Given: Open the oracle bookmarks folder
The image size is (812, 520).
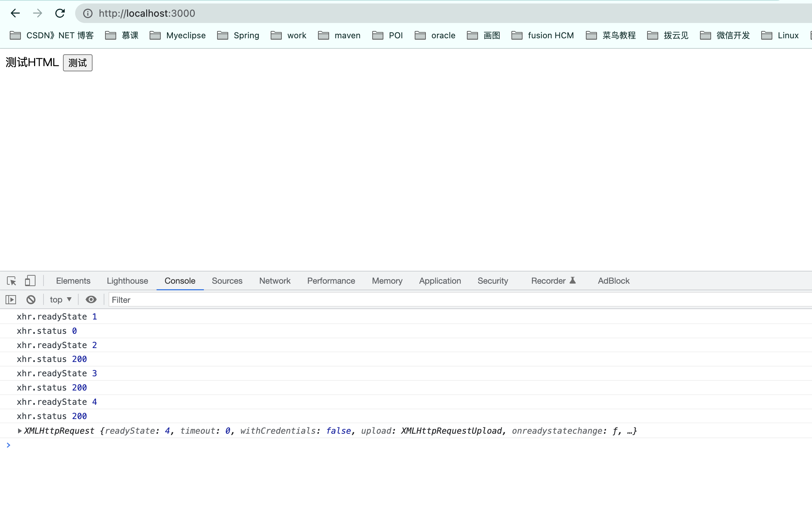Looking at the screenshot, I should coord(435,36).
